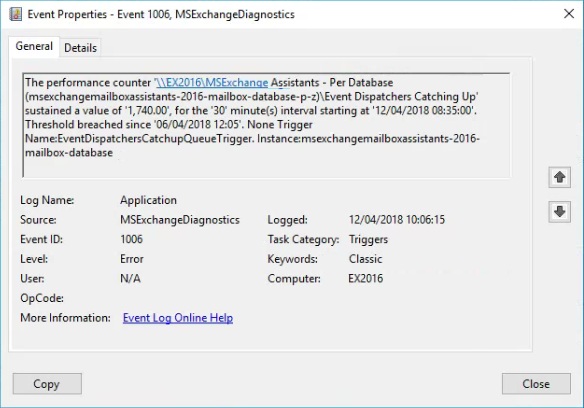The image size is (584, 408).
Task: Click the 'sustained a value of' description line
Action: 251,111
